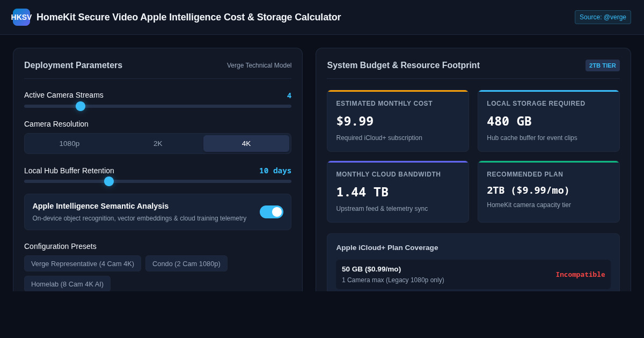Click the 2TB TIER badge
Image resolution: width=644 pixels, height=338 pixels.
(603, 65)
